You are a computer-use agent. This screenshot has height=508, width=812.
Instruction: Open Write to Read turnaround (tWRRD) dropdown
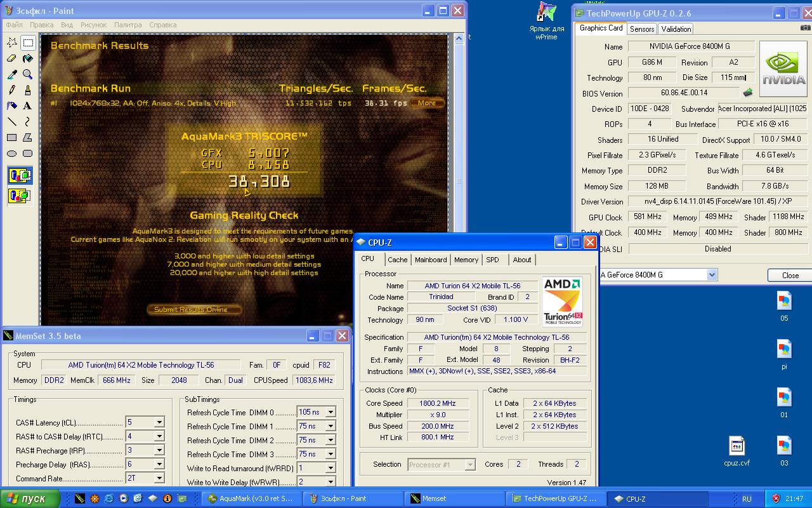coord(330,468)
